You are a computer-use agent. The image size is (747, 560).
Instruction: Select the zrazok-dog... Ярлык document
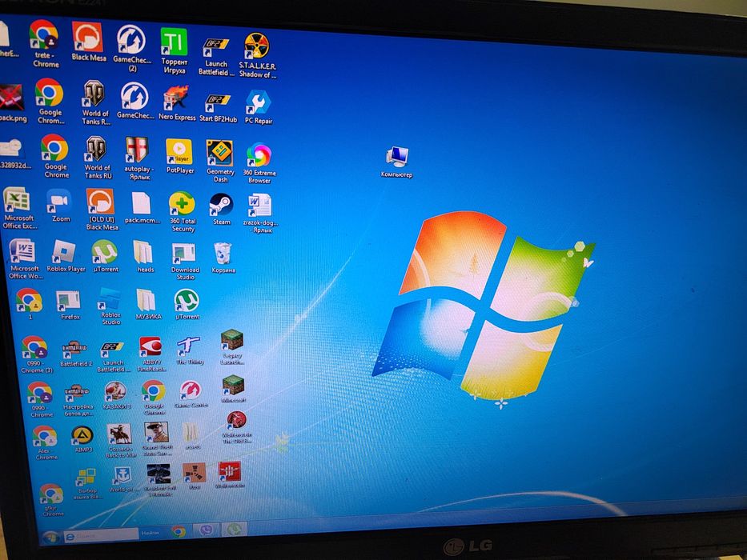(260, 213)
